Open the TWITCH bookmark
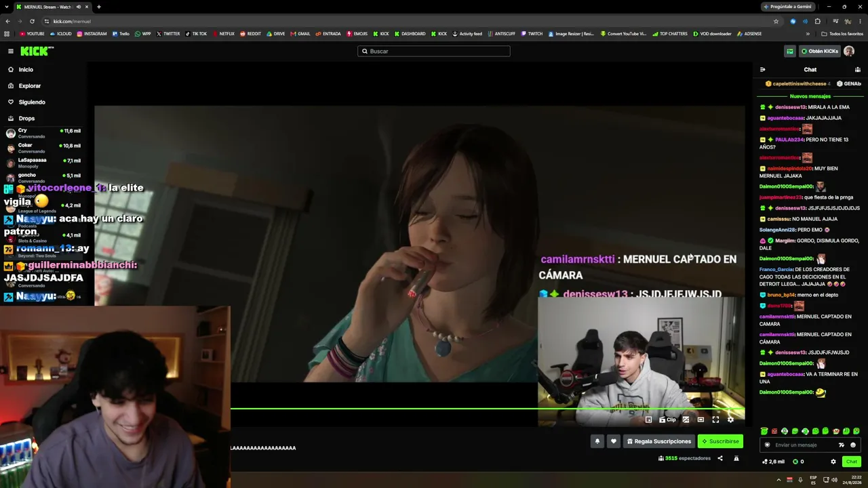The width and height of the screenshot is (868, 488). click(x=532, y=33)
